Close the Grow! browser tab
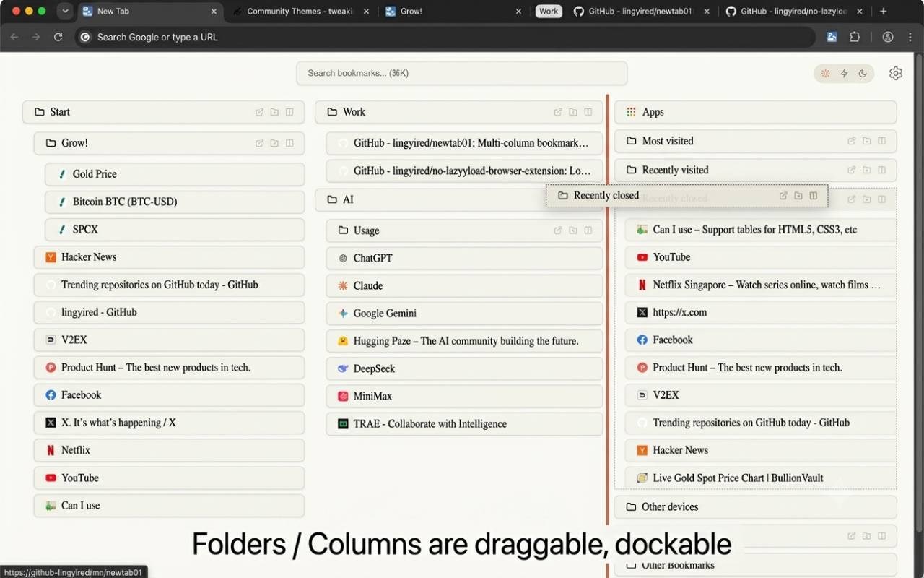 click(519, 12)
